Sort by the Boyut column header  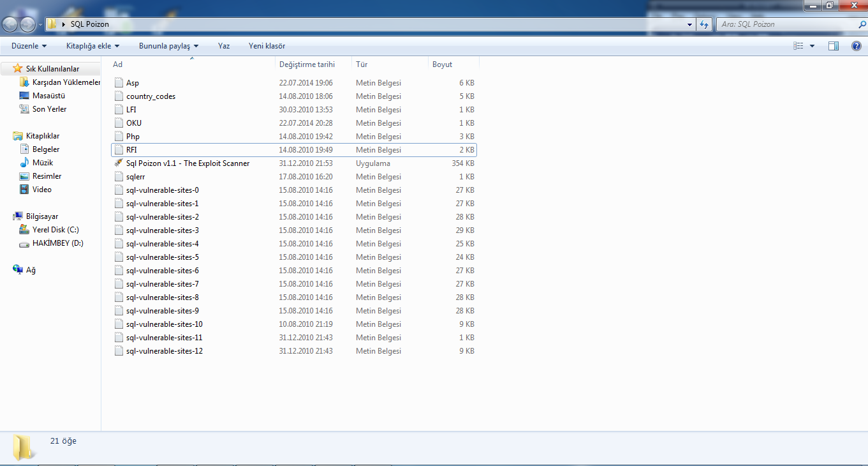click(x=453, y=64)
